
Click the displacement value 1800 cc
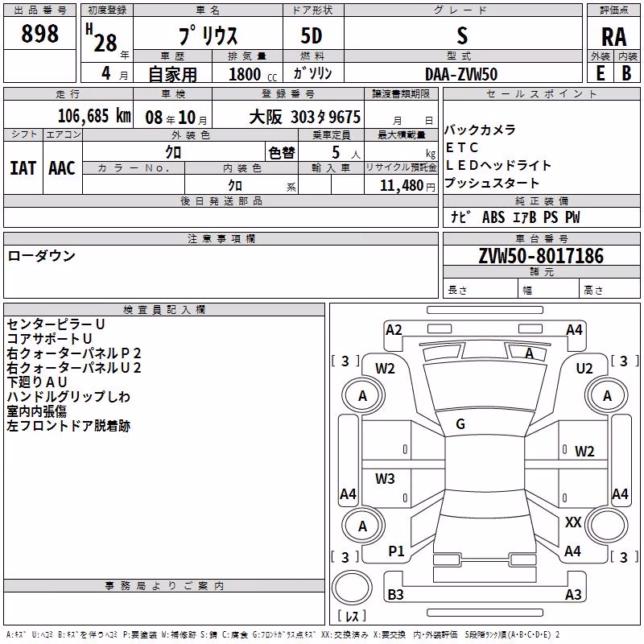[253, 74]
